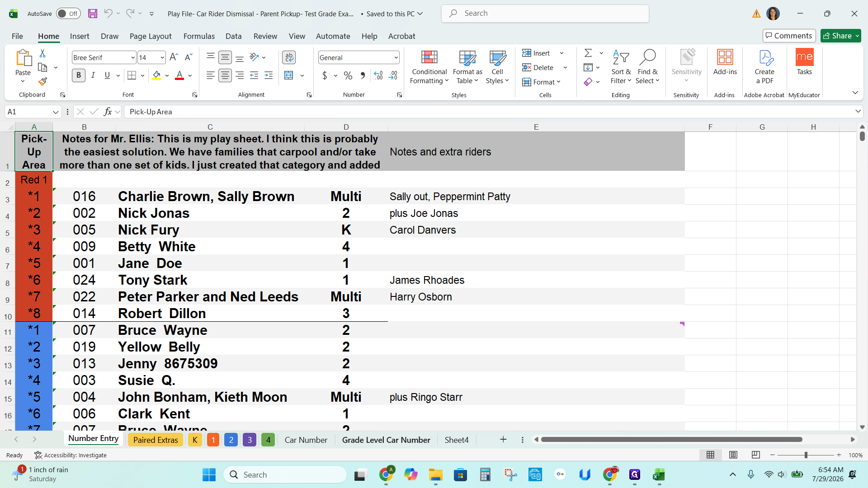Toggle Bold formatting
This screenshot has height=488, width=868.
pyautogui.click(x=79, y=75)
